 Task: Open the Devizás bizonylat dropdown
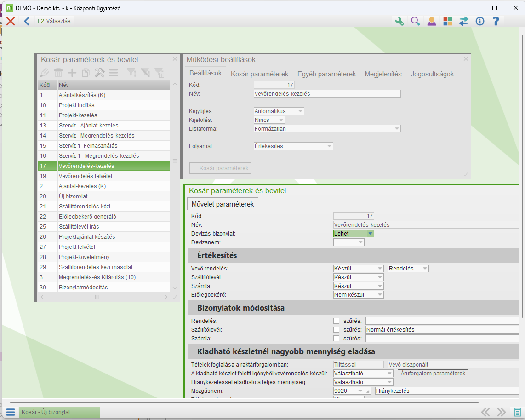click(370, 234)
